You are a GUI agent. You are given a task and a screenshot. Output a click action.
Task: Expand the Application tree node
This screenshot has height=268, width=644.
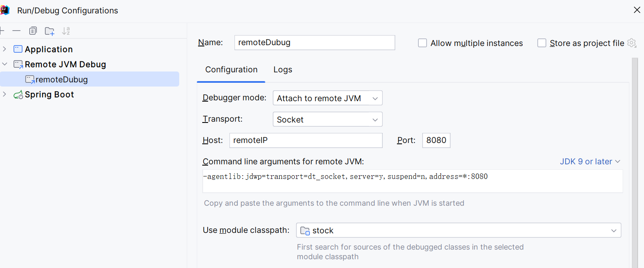click(5, 49)
